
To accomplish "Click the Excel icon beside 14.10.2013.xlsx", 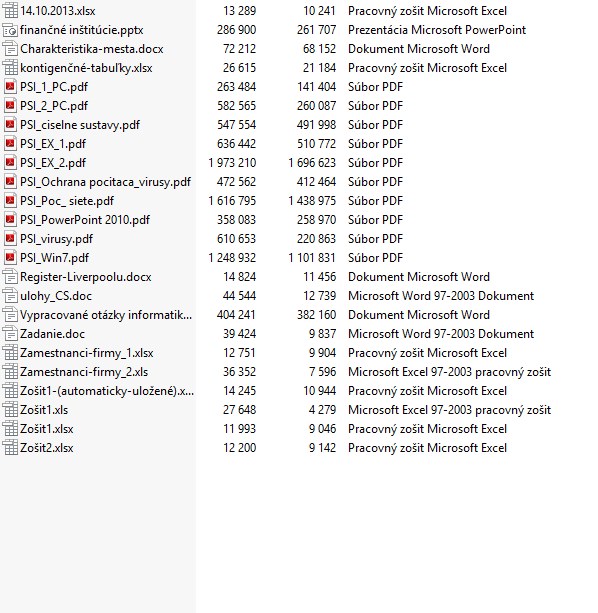I will (10, 11).
